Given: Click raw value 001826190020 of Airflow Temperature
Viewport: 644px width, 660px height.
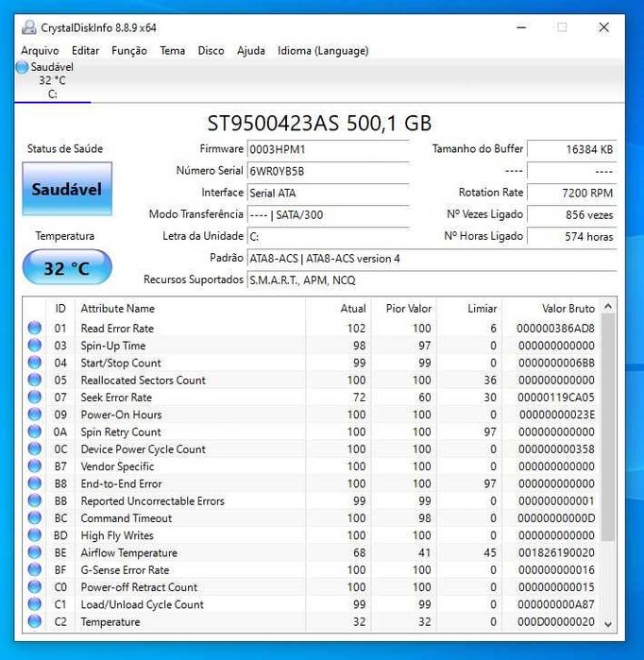Looking at the screenshot, I should point(555,552).
